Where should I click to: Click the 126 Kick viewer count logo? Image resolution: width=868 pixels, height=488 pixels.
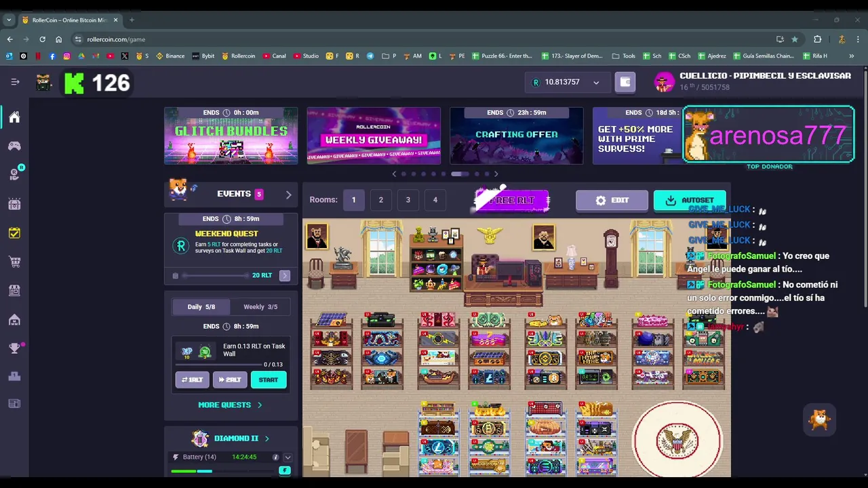click(97, 83)
